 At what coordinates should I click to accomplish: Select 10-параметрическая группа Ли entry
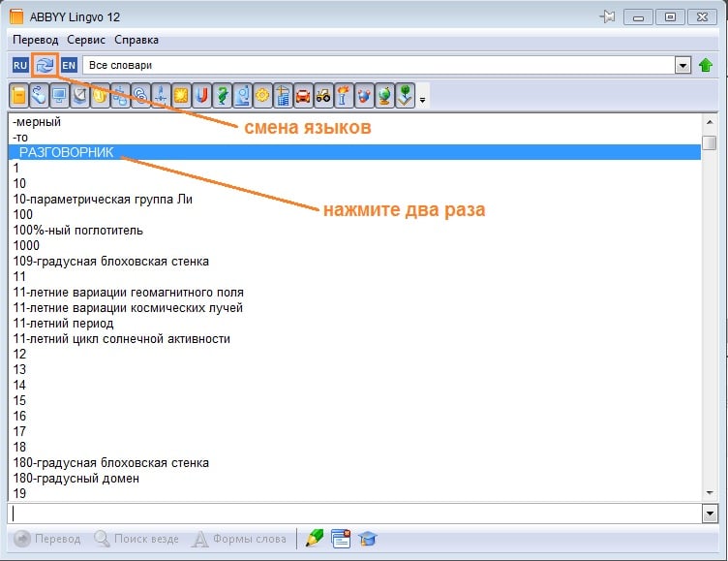[354, 199]
